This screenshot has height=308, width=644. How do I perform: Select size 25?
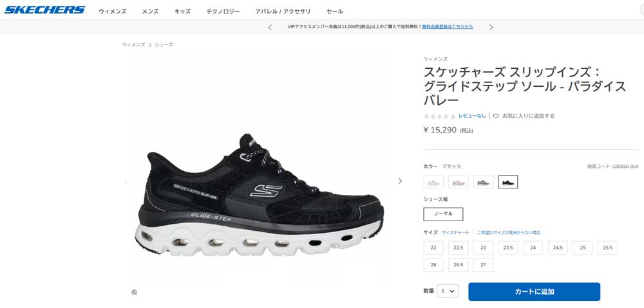(x=582, y=248)
